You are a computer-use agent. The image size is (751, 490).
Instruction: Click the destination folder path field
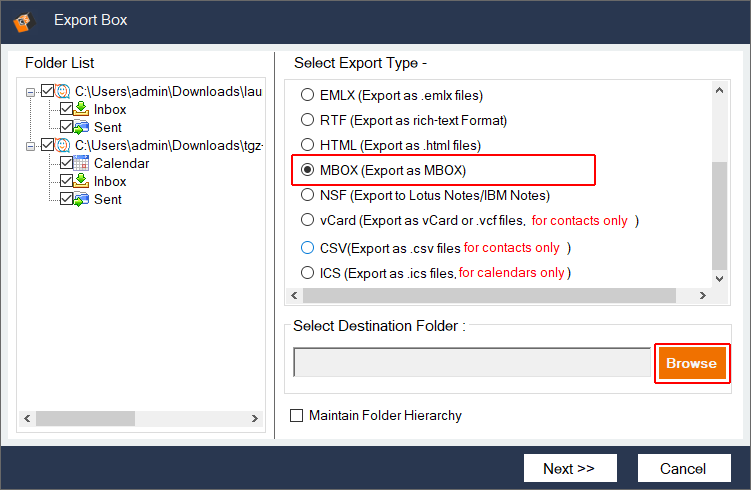click(x=471, y=363)
